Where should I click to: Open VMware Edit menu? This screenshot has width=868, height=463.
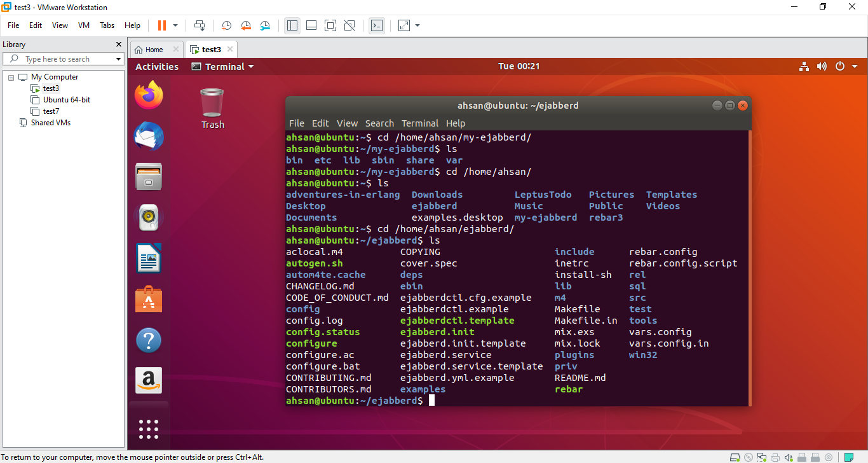[x=36, y=25]
